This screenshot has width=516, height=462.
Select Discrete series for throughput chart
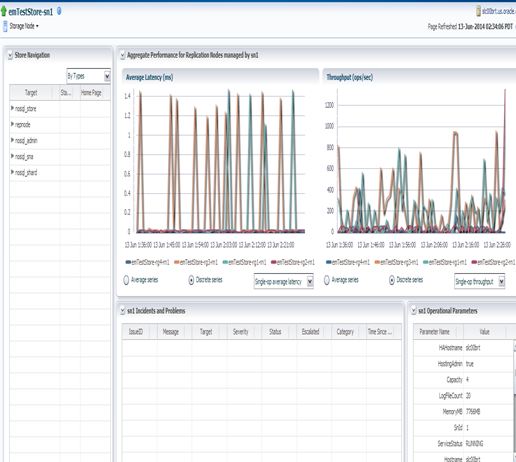coord(392,280)
